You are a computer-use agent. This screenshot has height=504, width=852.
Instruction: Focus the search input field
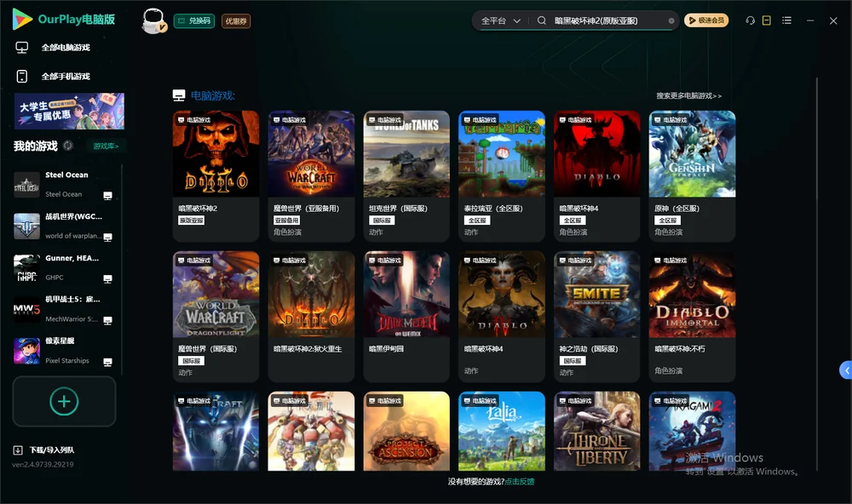(608, 20)
